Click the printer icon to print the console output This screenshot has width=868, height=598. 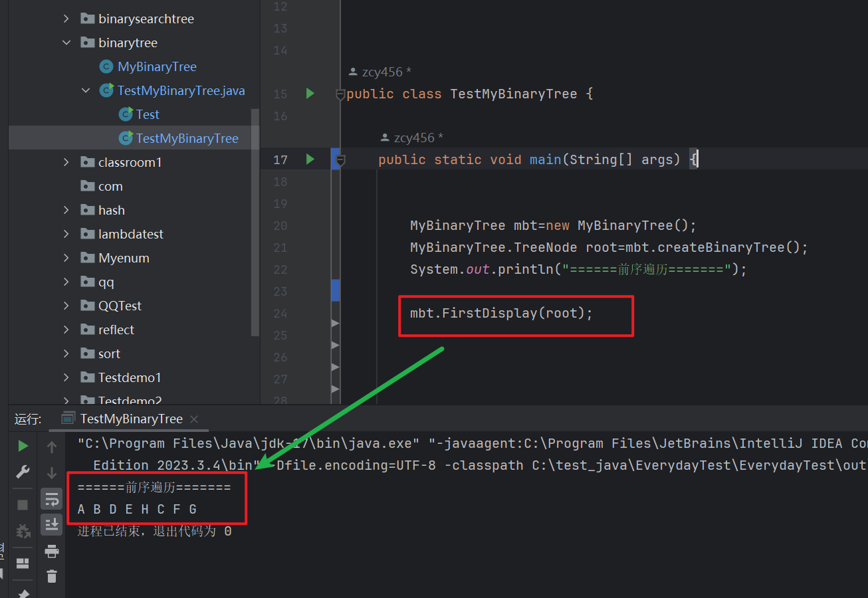point(52,551)
